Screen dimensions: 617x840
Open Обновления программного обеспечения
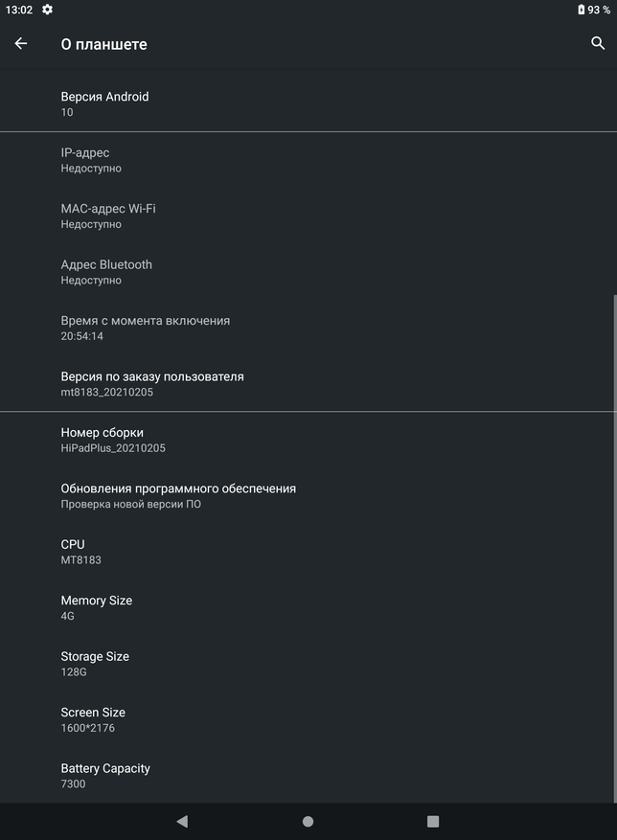point(308,495)
